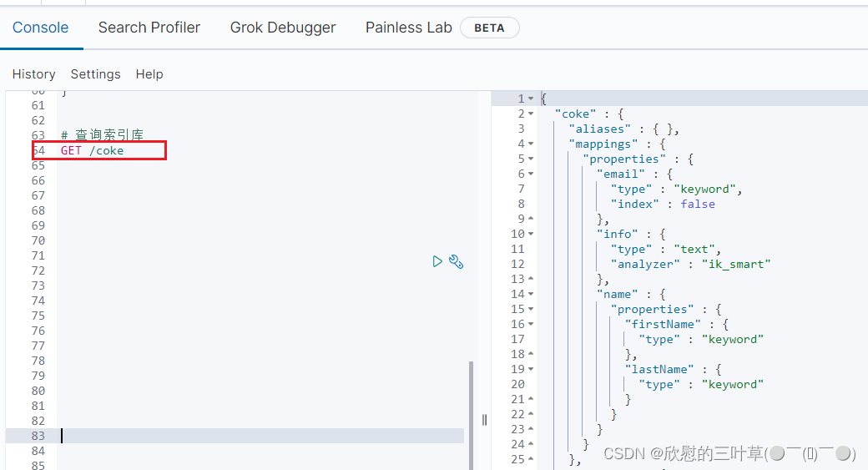Collapse the "coke" object at line 2
The image size is (868, 470).
(531, 114)
